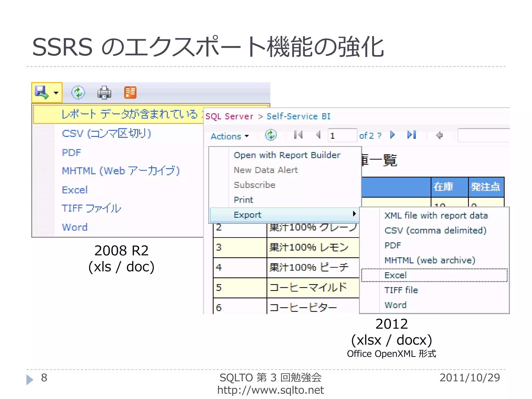Select Excel in the 2008 R2 export list
Screen dimensions: 532x399
tap(75, 190)
